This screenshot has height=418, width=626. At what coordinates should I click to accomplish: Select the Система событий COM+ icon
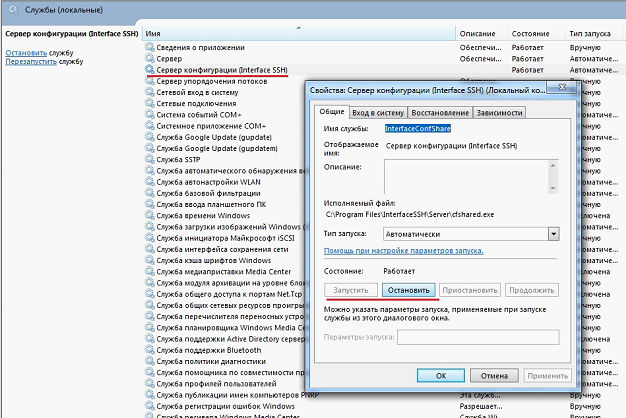(149, 114)
